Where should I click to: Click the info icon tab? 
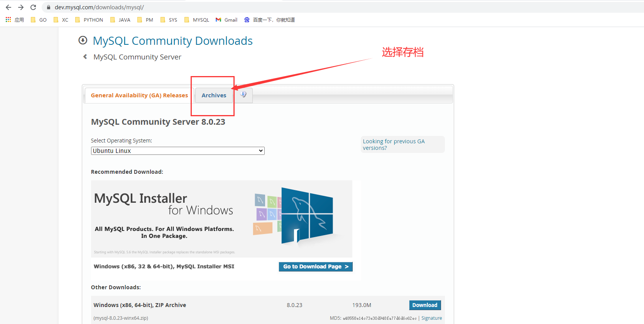tap(243, 94)
